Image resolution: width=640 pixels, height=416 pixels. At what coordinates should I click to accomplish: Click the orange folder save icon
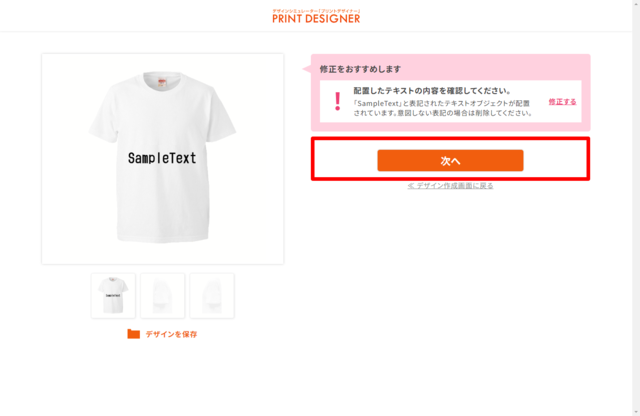tap(133, 334)
